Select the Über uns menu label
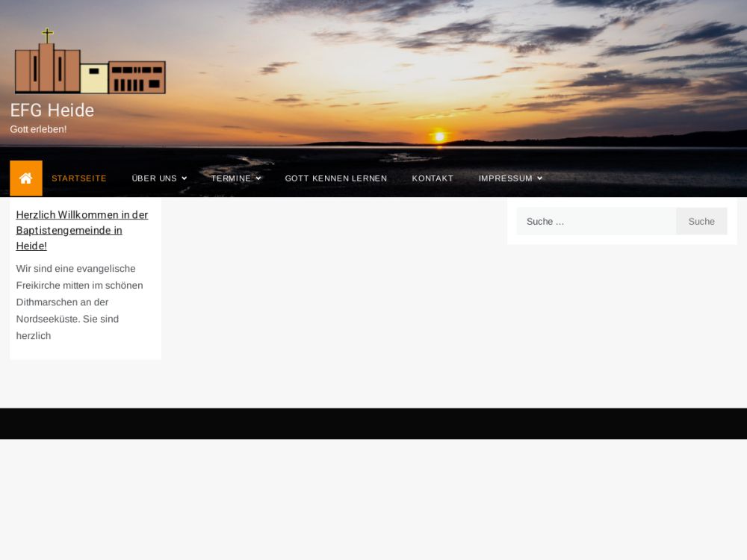 click(154, 178)
